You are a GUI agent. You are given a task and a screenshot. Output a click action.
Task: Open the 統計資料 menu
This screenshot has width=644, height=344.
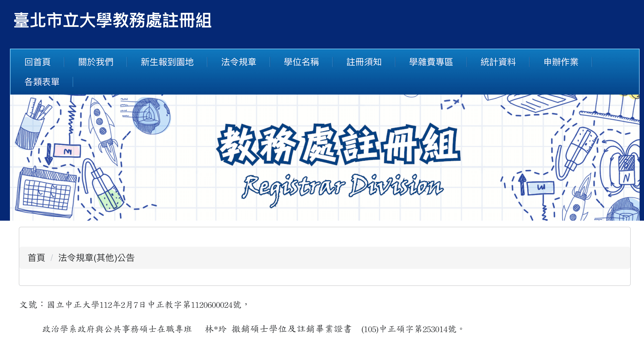[498, 62]
